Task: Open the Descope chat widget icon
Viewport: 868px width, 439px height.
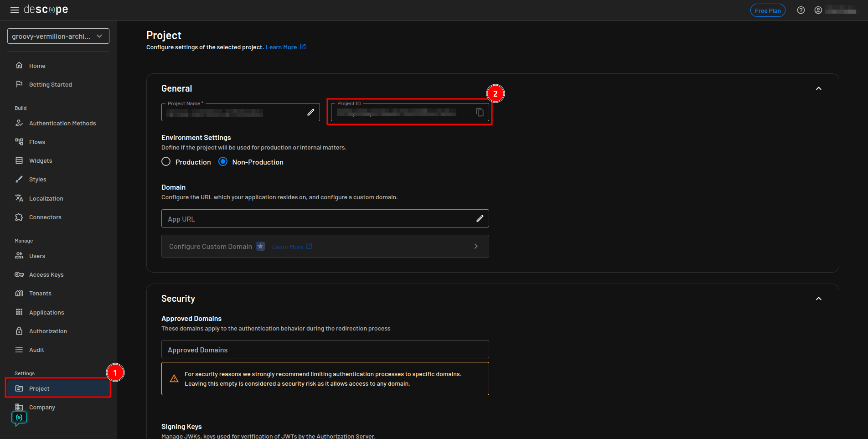Action: [x=19, y=418]
